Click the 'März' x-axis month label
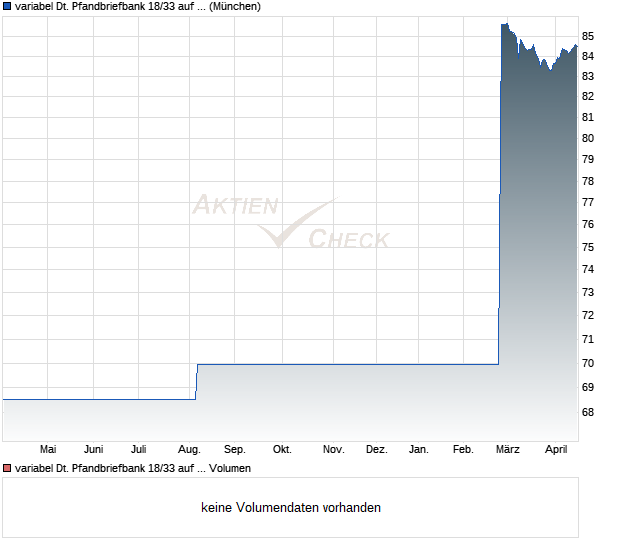The image size is (620, 546). (508, 449)
